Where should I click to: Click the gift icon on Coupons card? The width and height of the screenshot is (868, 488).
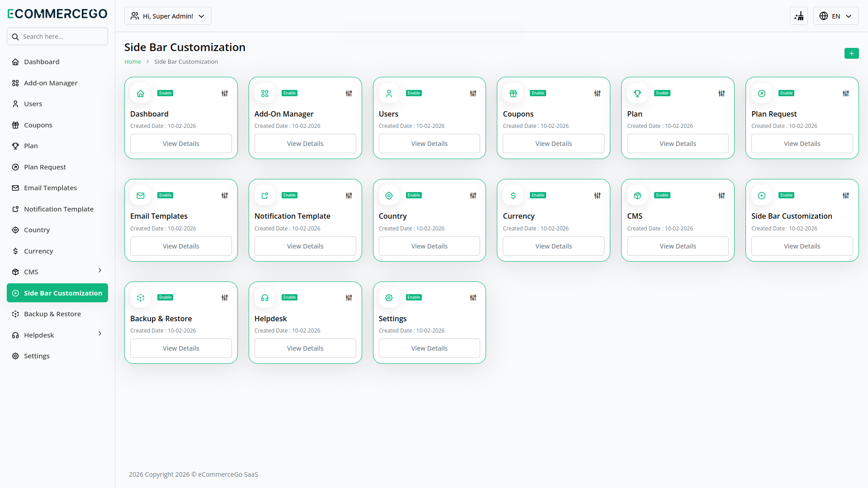click(x=513, y=94)
